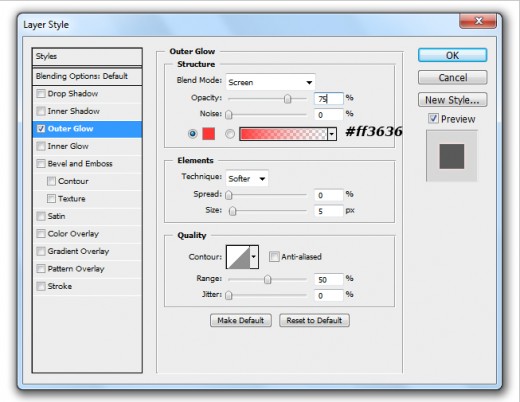Open the Blend Mode Screen dropdown
This screenshot has height=402, width=520.
click(x=270, y=82)
